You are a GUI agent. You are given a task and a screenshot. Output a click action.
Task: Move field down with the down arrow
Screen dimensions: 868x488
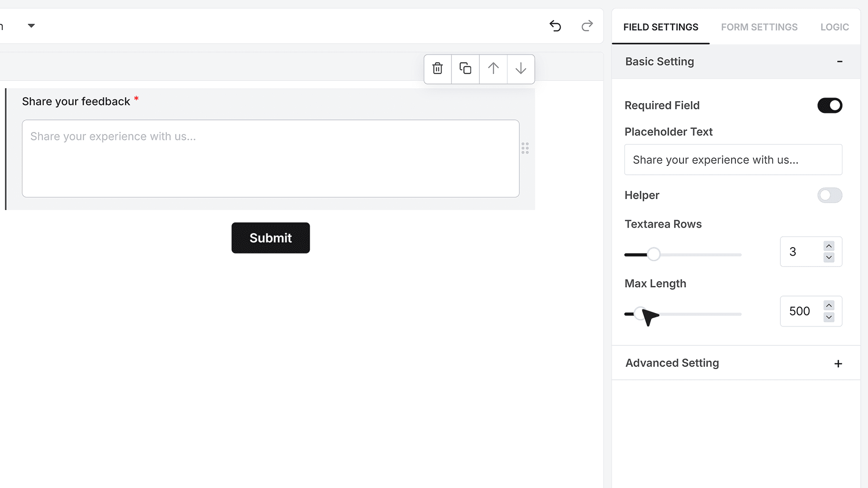(x=521, y=69)
